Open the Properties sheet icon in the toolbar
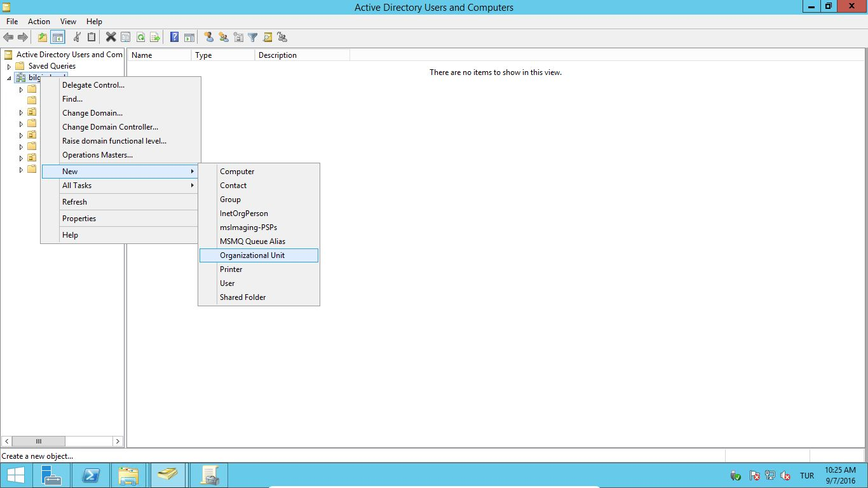Image resolution: width=868 pixels, height=488 pixels. (x=125, y=37)
